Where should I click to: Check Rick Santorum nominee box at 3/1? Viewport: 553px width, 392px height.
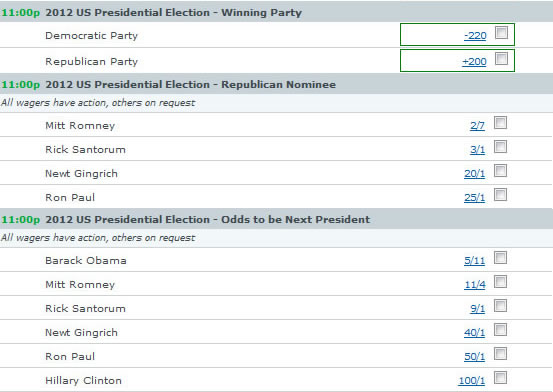coord(500,147)
